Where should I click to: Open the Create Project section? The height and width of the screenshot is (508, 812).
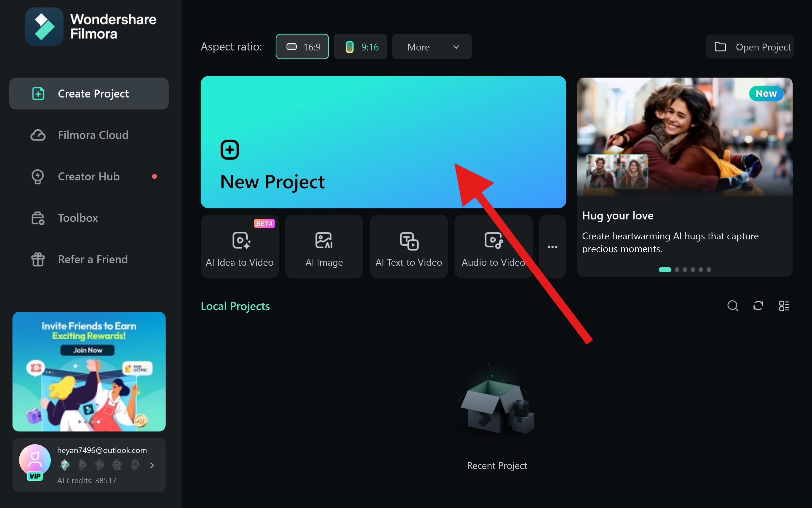click(x=89, y=94)
